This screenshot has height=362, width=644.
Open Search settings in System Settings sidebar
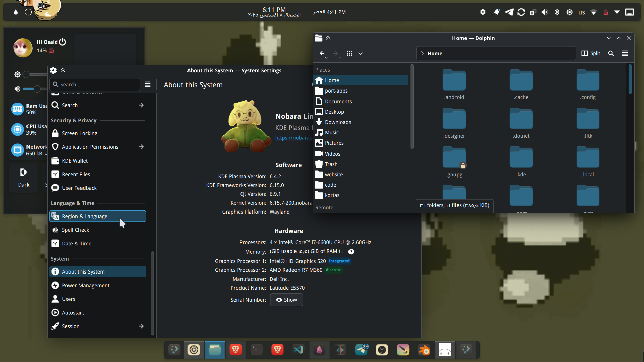98,105
